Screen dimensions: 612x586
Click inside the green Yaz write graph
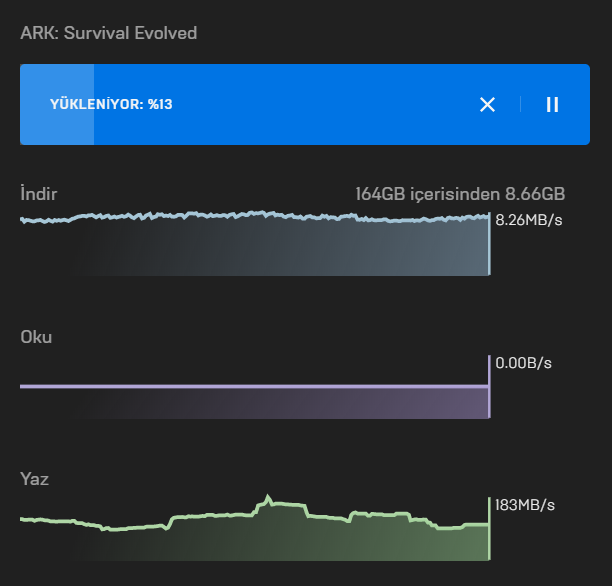coord(300,540)
